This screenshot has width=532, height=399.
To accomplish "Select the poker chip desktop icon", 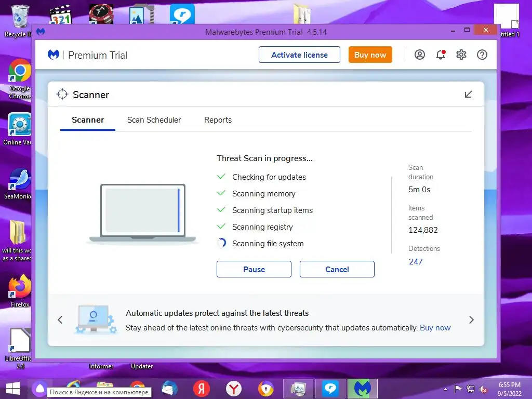I will 101,14.
